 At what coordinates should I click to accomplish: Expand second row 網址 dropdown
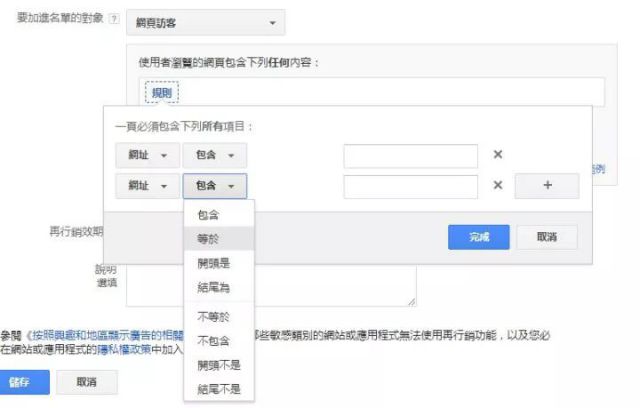[147, 186]
